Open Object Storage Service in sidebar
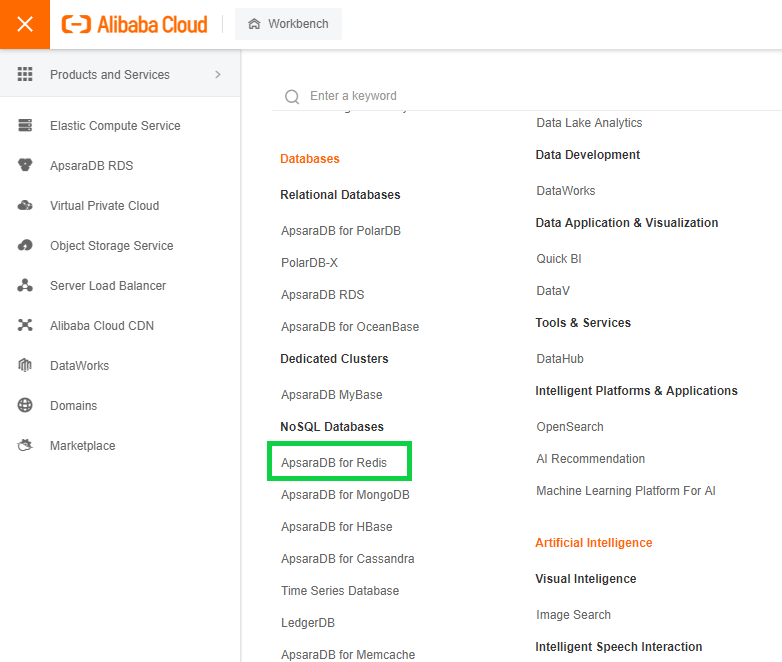The height and width of the screenshot is (662, 782). [112, 246]
